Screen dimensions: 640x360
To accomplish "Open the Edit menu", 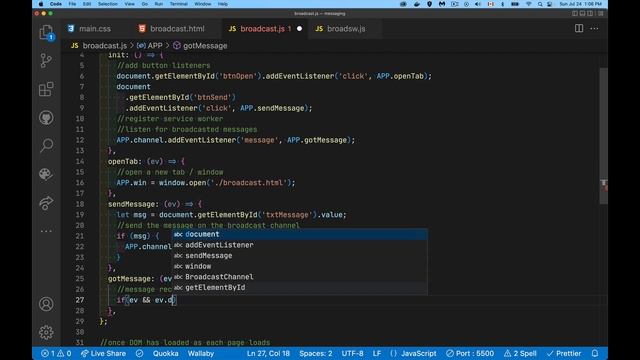I will [87, 4].
